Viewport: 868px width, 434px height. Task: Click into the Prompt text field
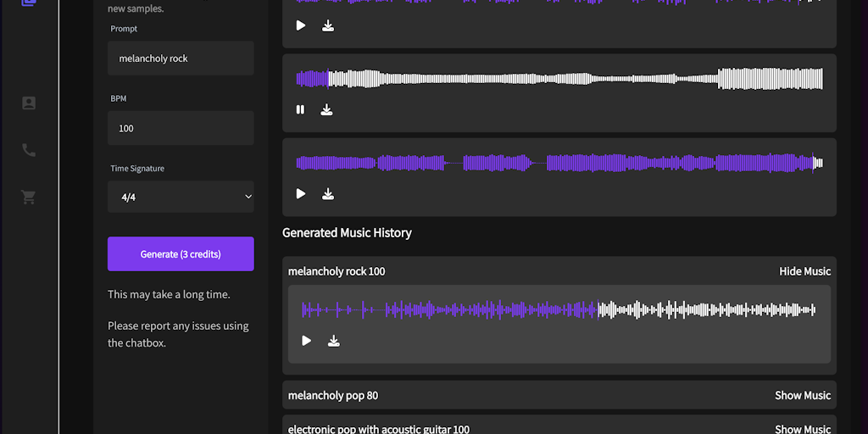[181, 58]
